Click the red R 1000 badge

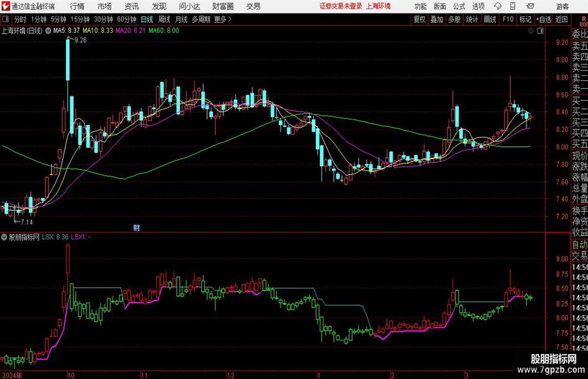pyautogui.click(x=584, y=21)
